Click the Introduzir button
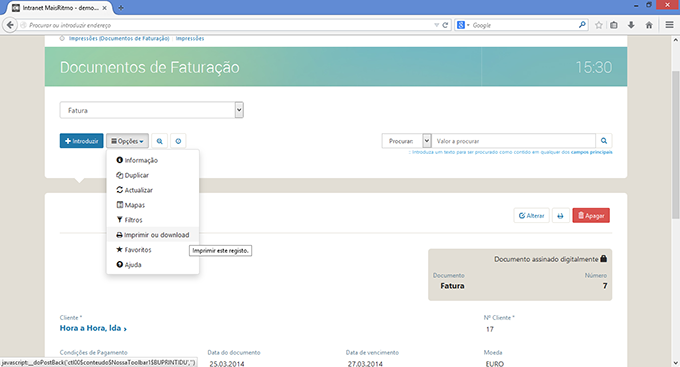 click(82, 141)
